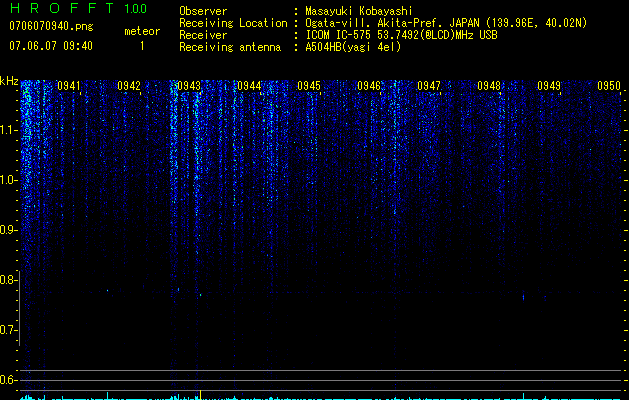Click the kHz axis unit label
This screenshot has height=400, width=629.
click(9, 81)
